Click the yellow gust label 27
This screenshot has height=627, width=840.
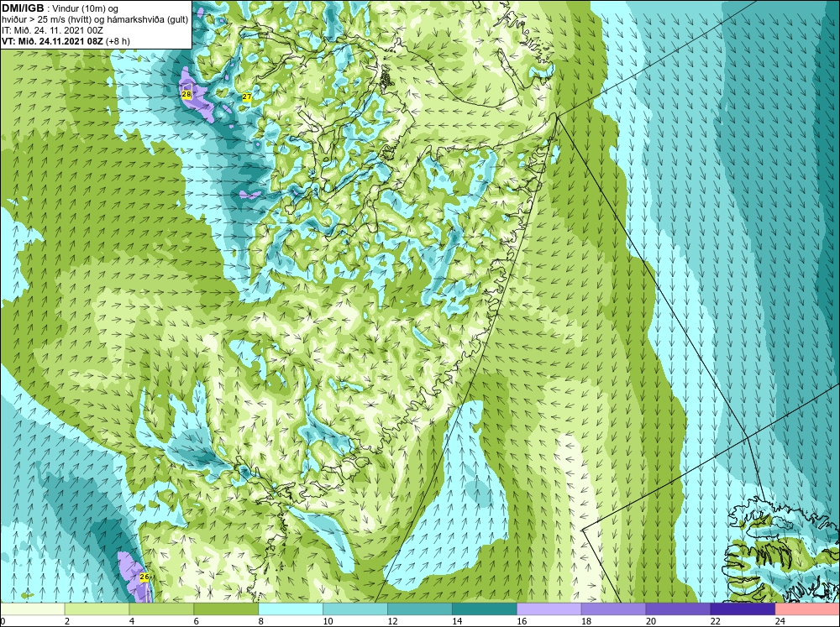click(247, 97)
